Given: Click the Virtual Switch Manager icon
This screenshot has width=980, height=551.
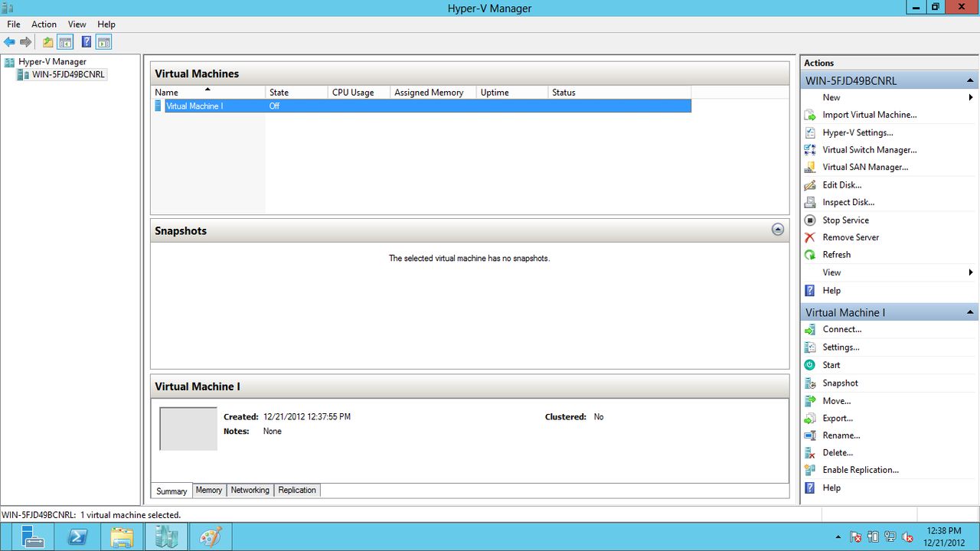Looking at the screenshot, I should click(x=810, y=150).
